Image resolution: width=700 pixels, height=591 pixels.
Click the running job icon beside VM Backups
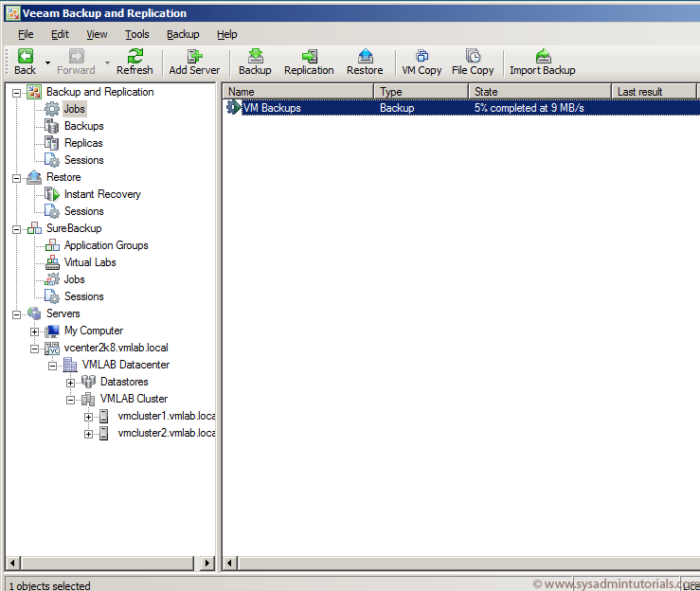[233, 107]
